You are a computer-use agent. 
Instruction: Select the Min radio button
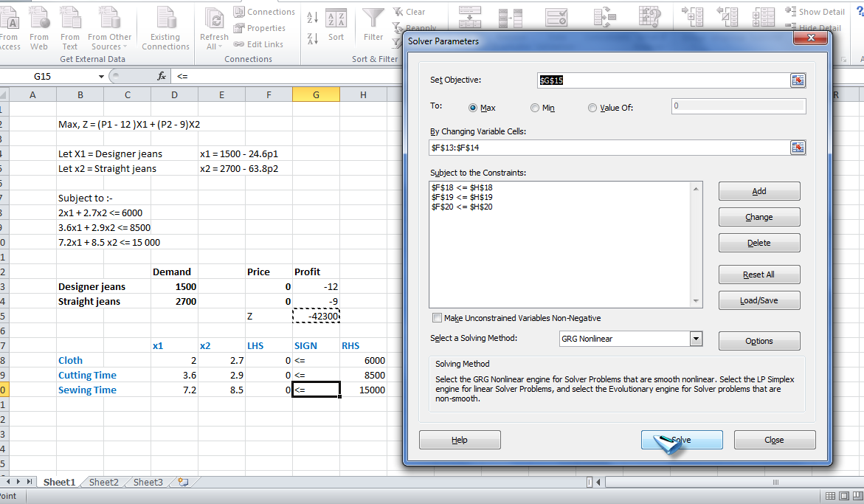pyautogui.click(x=534, y=108)
